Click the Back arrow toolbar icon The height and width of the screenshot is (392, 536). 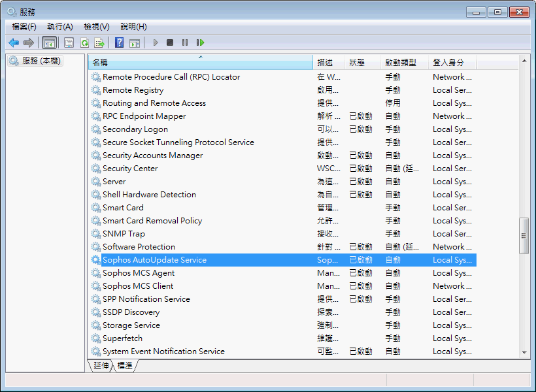click(14, 42)
